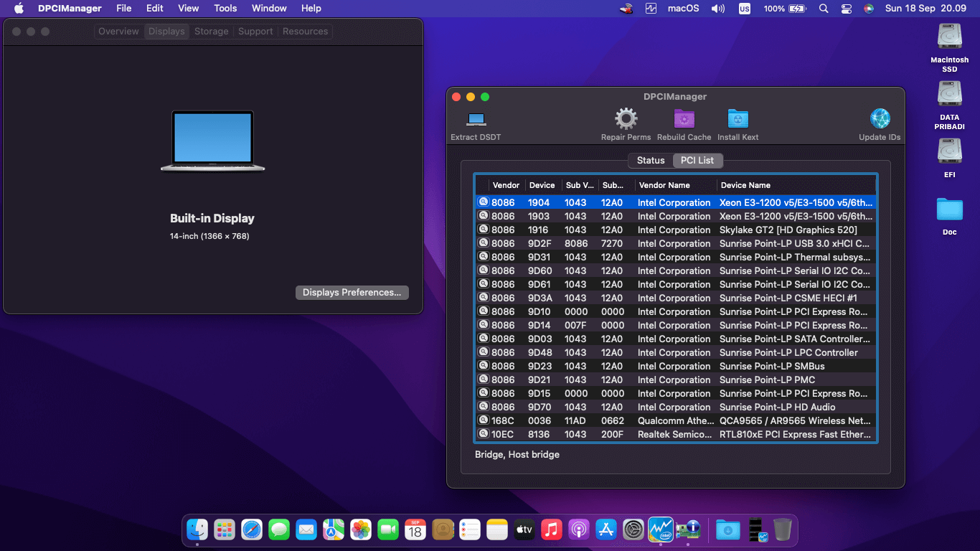This screenshot has height=551, width=980.
Task: Select Skylake GT2 [HD Graphics 520] row
Action: [675, 230]
